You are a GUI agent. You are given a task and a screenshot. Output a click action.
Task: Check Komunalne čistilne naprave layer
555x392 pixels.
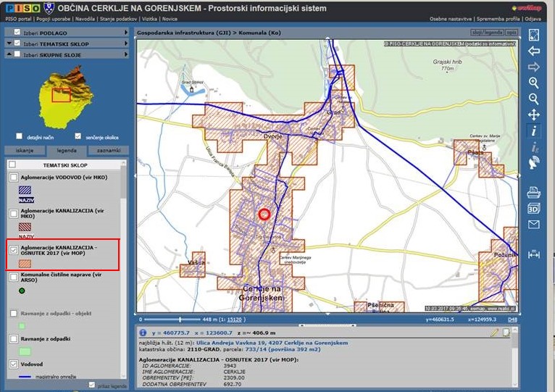13,276
